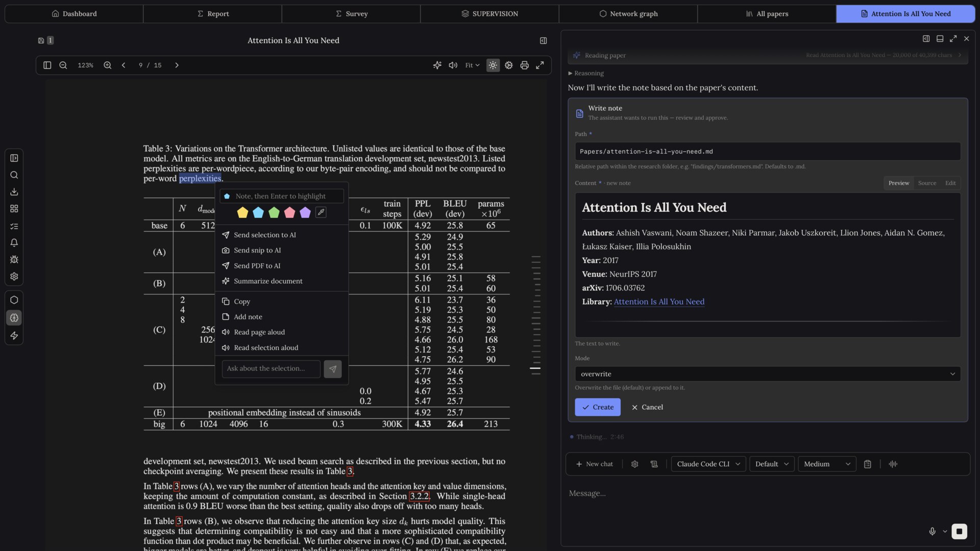This screenshot has height=551, width=980.
Task: Choose Send snip to AI
Action: pos(282,251)
